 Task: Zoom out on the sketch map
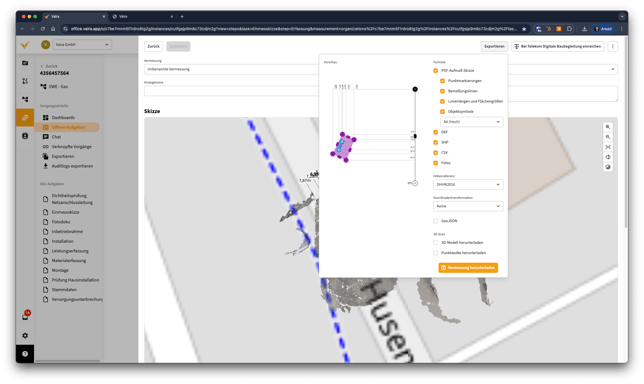coord(608,137)
